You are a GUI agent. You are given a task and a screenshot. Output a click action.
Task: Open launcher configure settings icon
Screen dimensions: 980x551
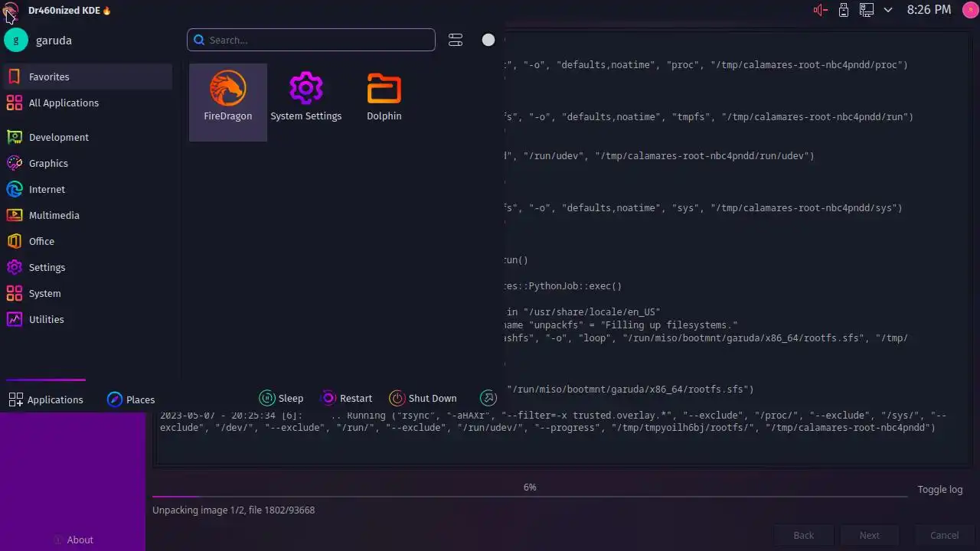(x=456, y=40)
